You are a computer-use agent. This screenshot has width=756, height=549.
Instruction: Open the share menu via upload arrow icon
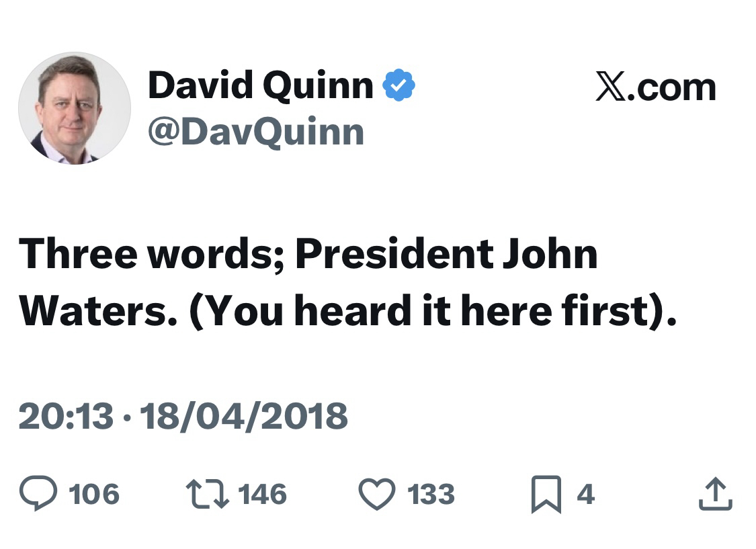tap(715, 494)
